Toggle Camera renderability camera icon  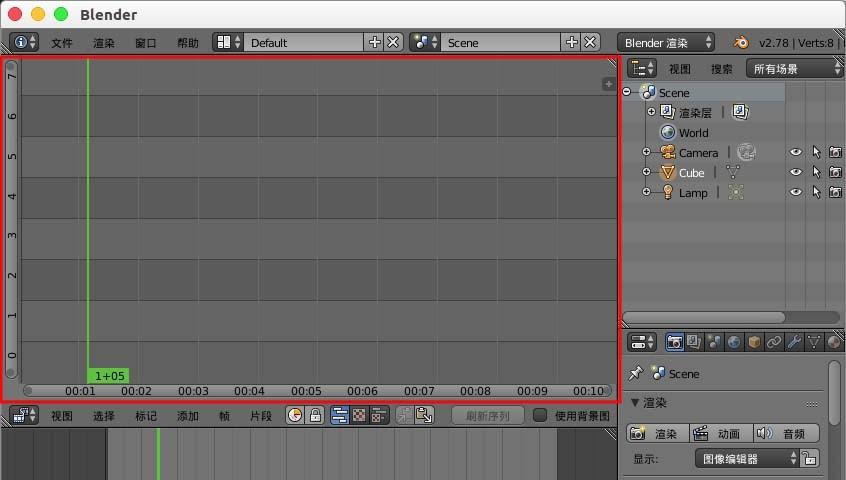[835, 153]
